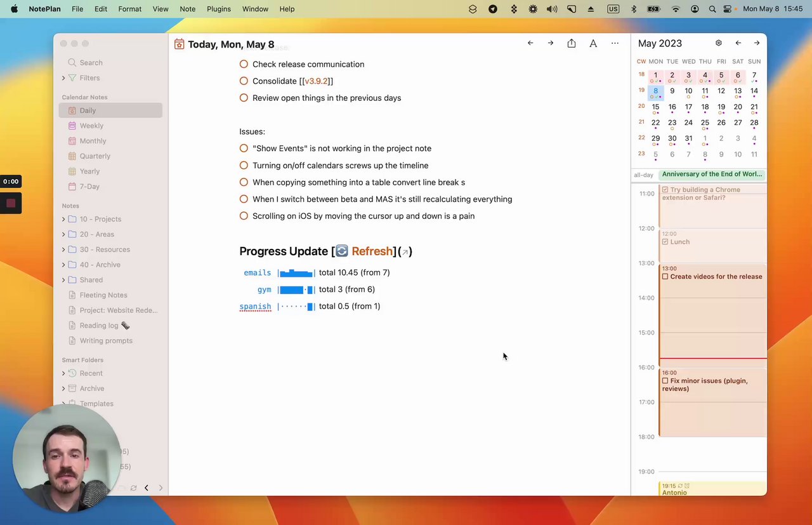Expand the Shared folder
812x525 pixels.
(x=63, y=280)
